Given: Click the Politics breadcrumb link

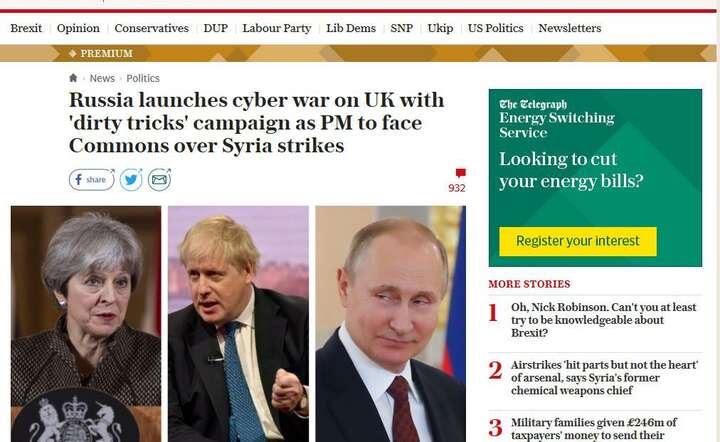Looking at the screenshot, I should pyautogui.click(x=143, y=78).
